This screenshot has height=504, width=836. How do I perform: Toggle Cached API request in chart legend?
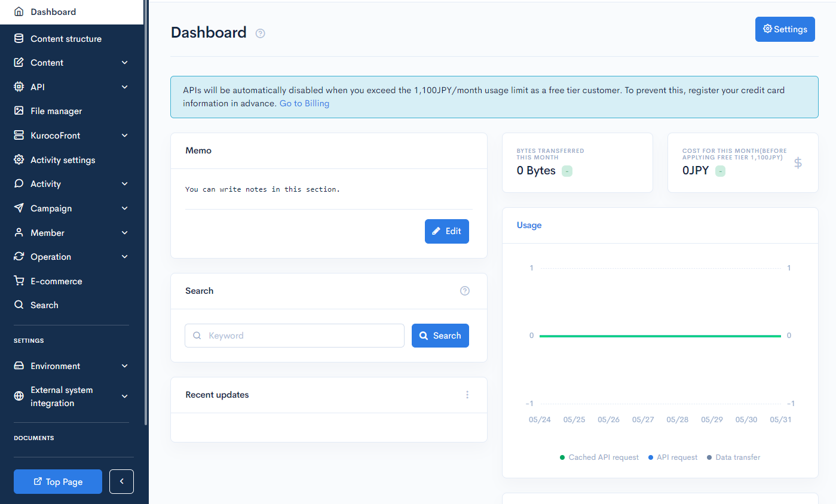click(x=599, y=457)
